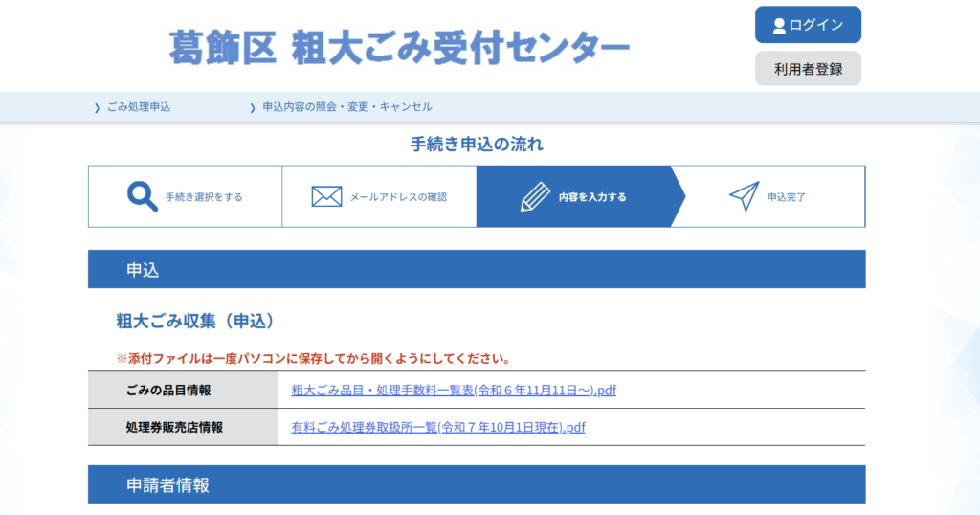This screenshot has width=980, height=515.
Task: Open the ごみ処理申込 navigation item
Action: click(x=139, y=107)
